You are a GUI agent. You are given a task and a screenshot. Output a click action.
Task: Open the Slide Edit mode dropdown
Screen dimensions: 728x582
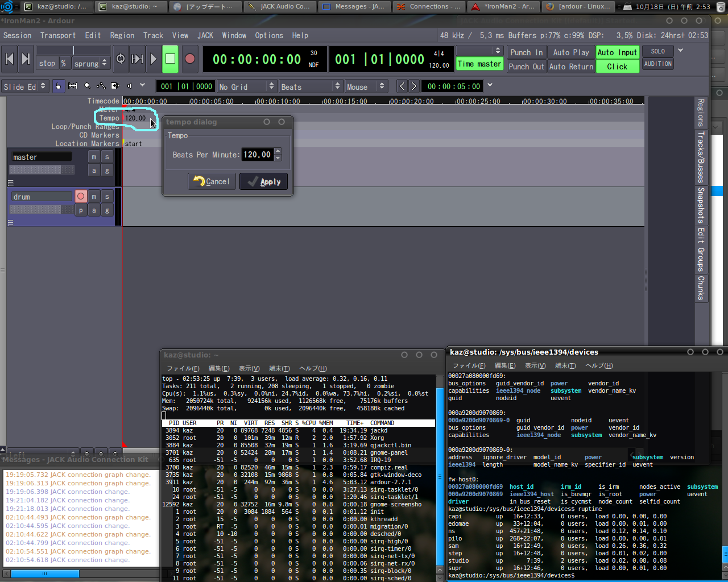[x=25, y=86]
